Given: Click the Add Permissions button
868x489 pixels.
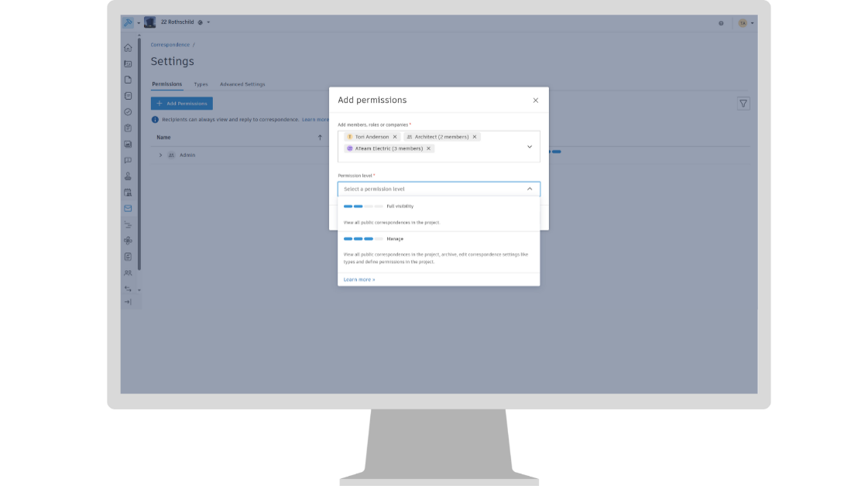Looking at the screenshot, I should (181, 104).
